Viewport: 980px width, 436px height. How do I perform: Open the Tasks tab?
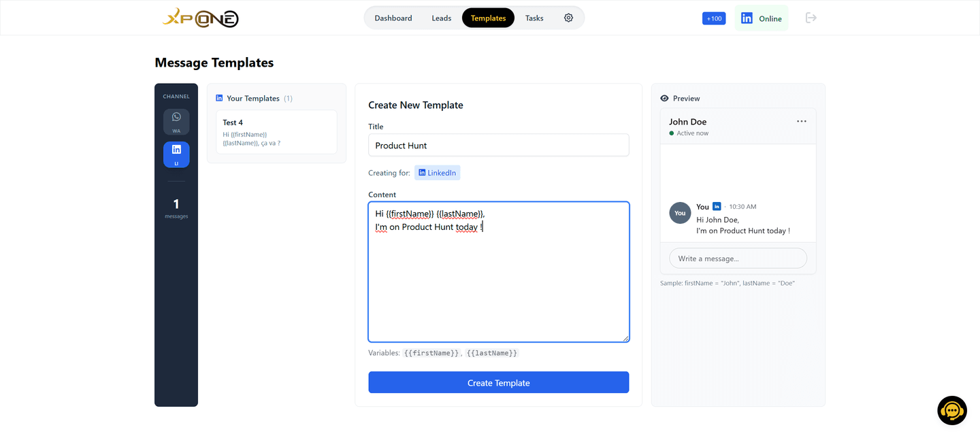point(534,18)
